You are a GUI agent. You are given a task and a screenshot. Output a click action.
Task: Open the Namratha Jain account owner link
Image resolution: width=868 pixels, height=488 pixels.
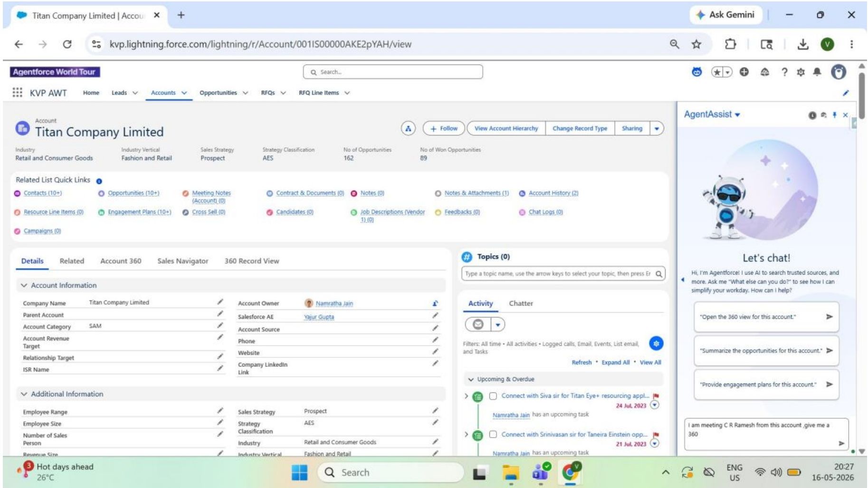[x=334, y=303]
